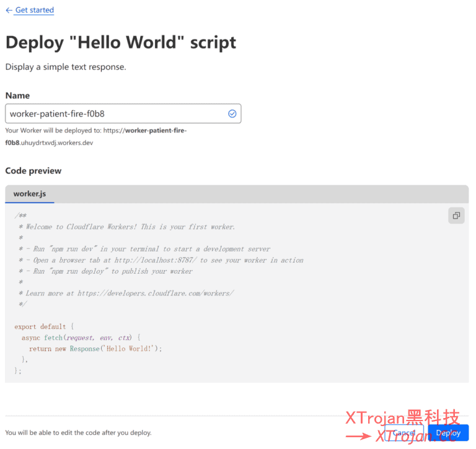Click the Deploy "Hello World" script heading
Screen dimensions: 476x449
point(121,43)
